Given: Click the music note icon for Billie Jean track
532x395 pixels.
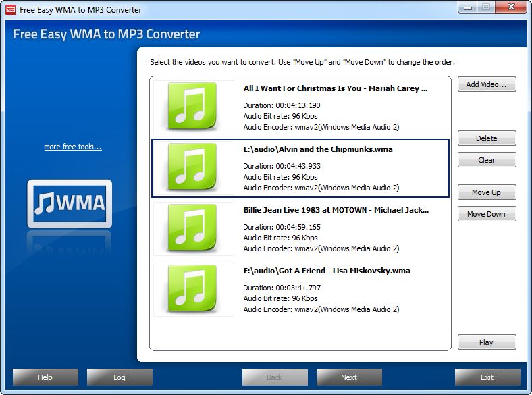Looking at the screenshot, I should (193, 228).
